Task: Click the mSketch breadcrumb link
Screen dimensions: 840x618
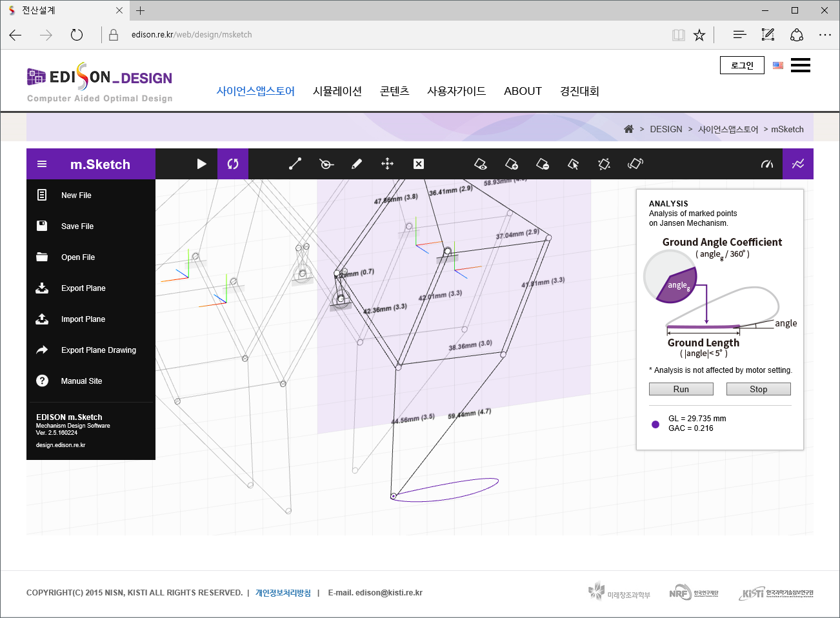Action: 787,129
